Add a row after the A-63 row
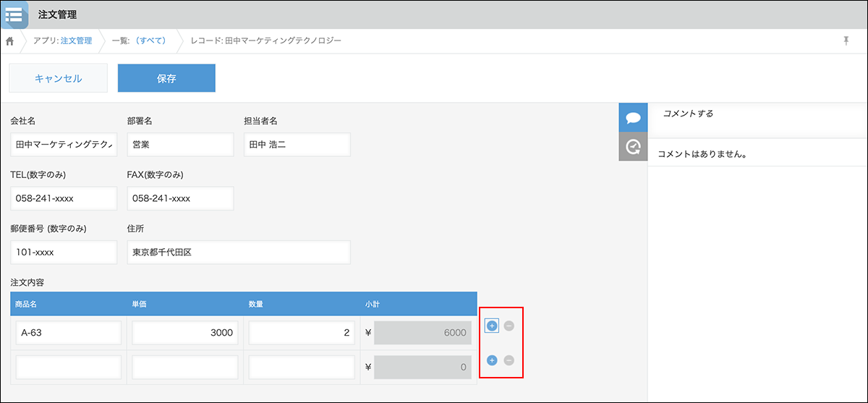This screenshot has height=403, width=868. 492,326
